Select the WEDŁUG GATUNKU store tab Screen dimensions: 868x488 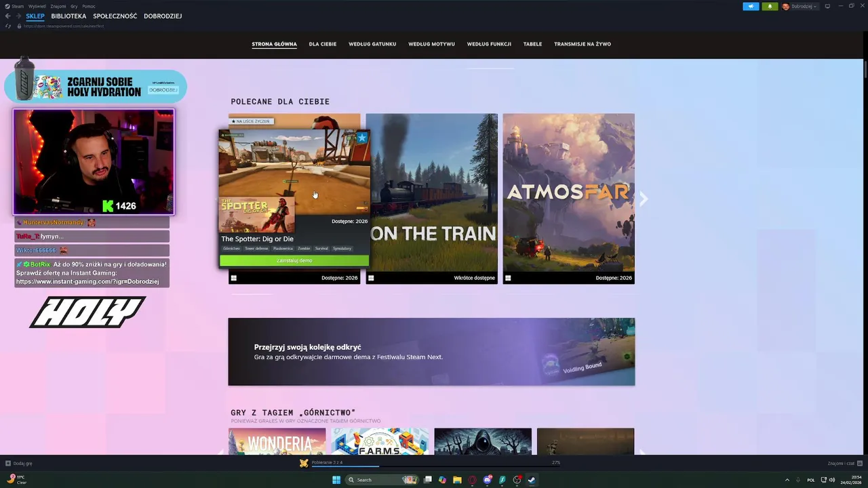point(372,44)
